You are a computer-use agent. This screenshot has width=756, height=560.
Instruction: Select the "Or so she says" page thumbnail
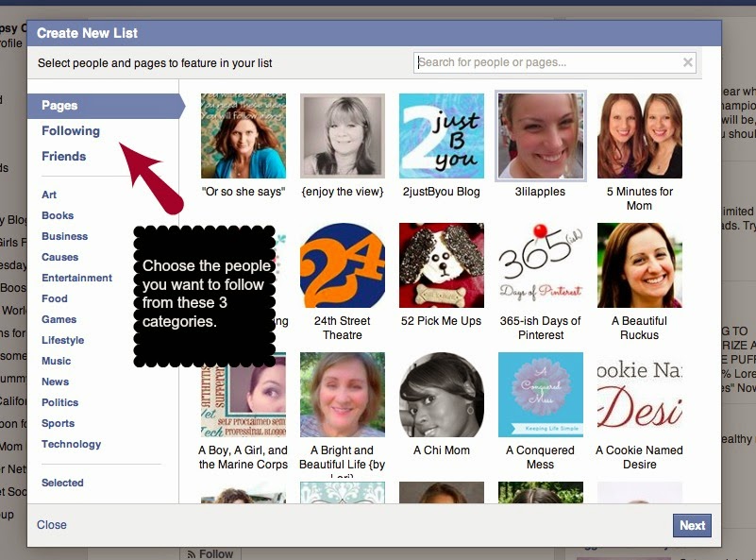click(244, 136)
